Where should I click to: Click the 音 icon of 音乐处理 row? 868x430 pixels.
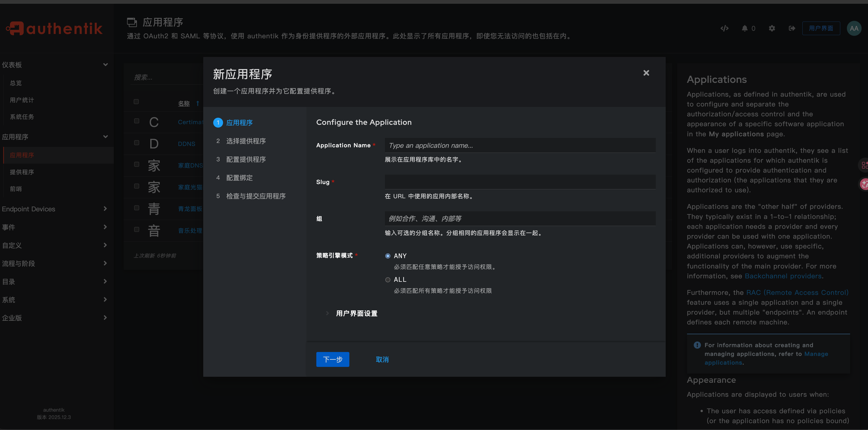154,231
